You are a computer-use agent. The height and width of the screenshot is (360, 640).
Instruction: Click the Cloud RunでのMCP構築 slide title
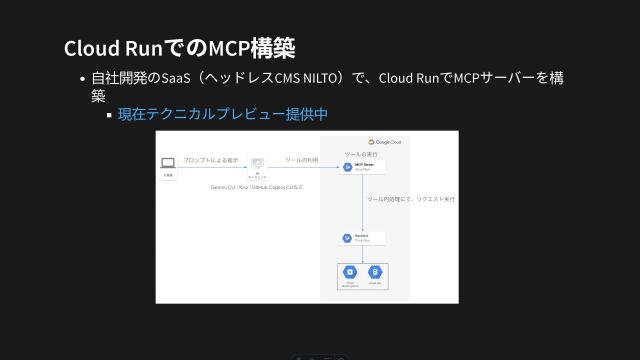(x=180, y=48)
